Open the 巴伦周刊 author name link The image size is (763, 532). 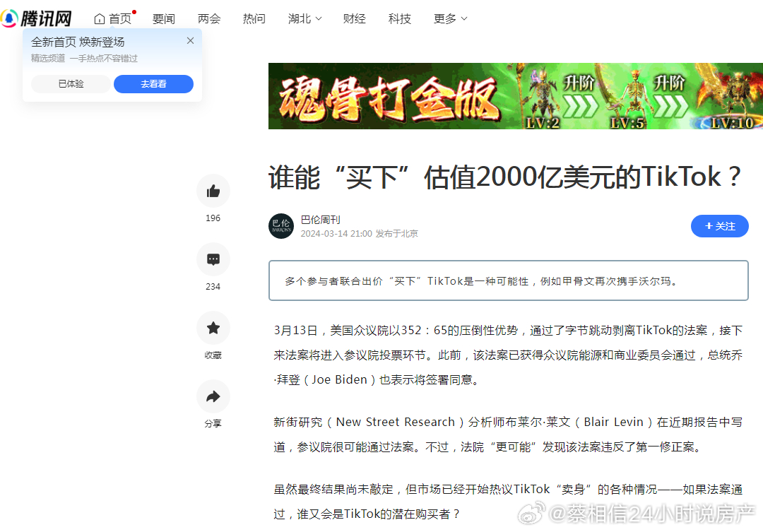(x=320, y=220)
